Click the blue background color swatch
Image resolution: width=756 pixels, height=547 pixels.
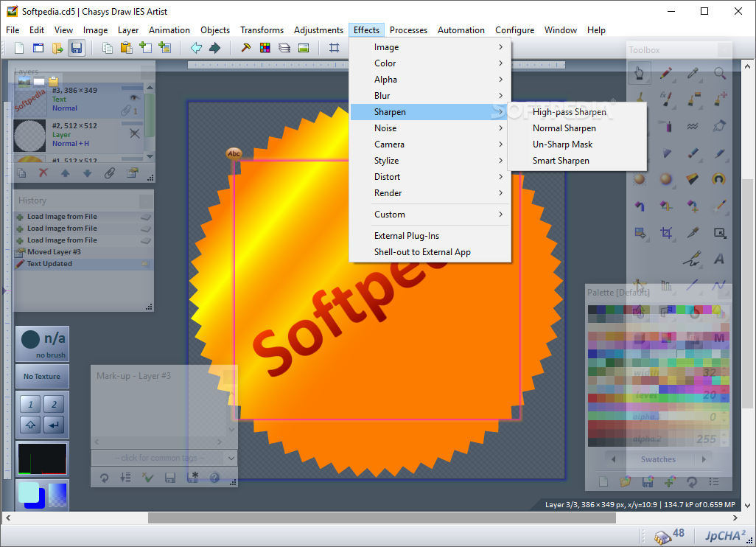(x=41, y=503)
